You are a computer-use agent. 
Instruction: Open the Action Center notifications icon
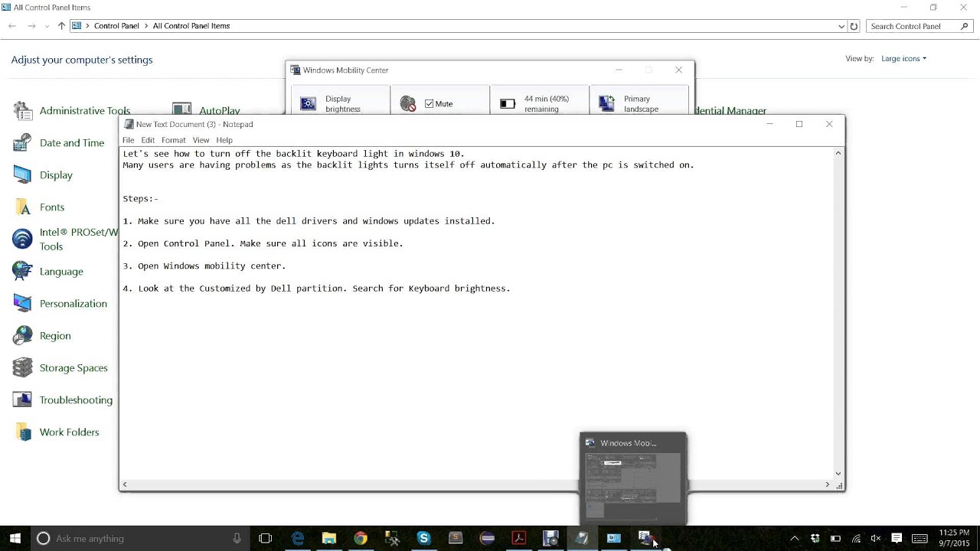coord(897,538)
